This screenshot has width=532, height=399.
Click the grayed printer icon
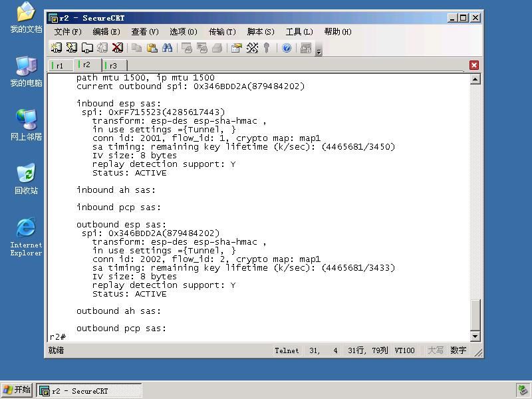pos(217,48)
